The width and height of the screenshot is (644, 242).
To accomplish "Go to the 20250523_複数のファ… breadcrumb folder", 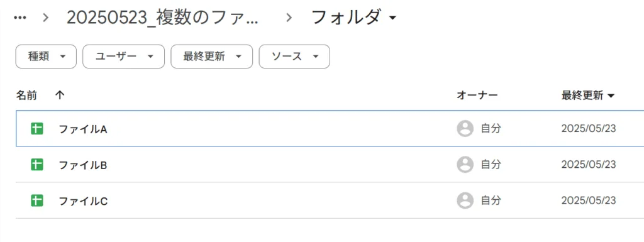I will [x=163, y=18].
